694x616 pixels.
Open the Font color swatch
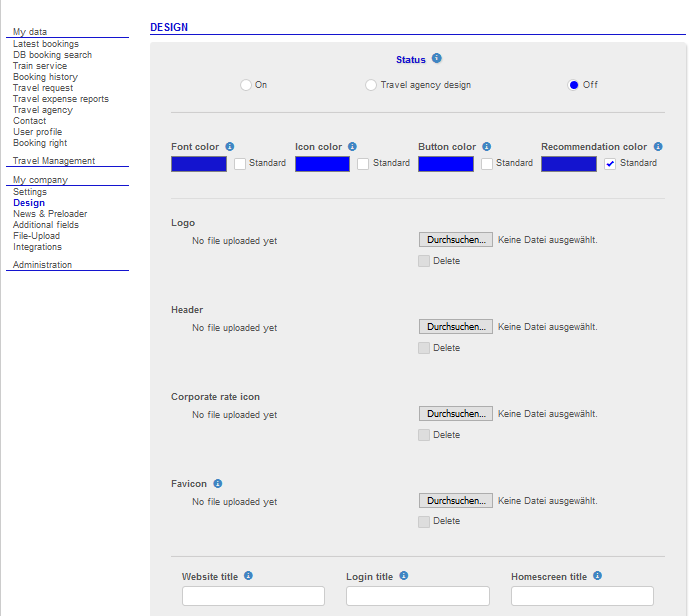[x=199, y=164]
